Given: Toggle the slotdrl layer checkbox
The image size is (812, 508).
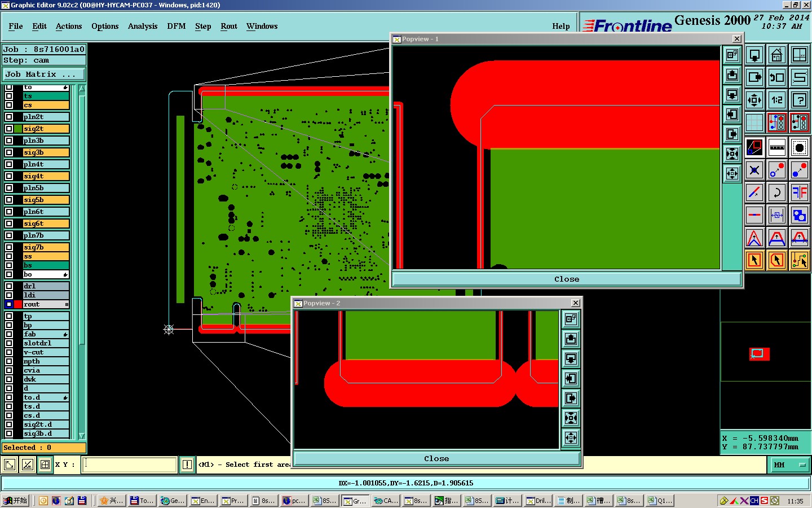Looking at the screenshot, I should pos(9,343).
